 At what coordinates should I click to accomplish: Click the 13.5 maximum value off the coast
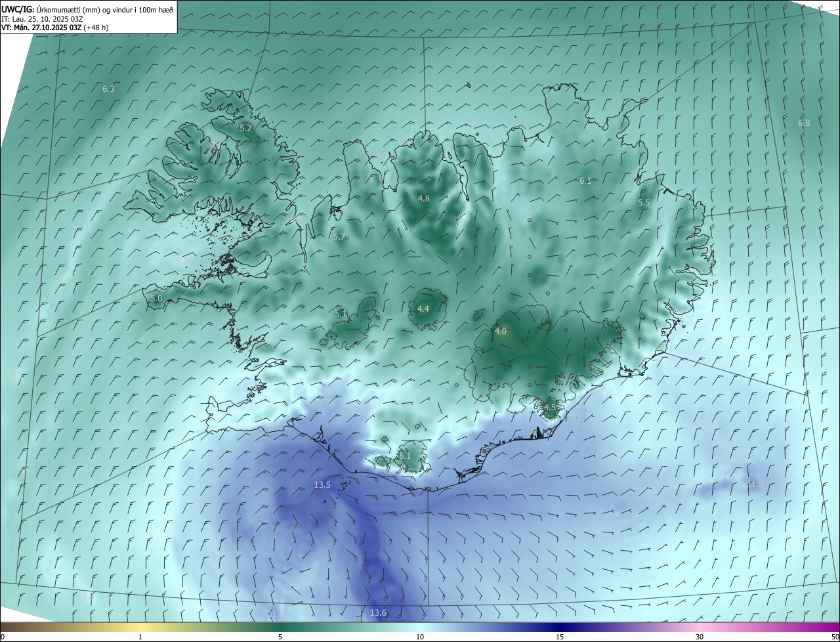[x=322, y=484]
